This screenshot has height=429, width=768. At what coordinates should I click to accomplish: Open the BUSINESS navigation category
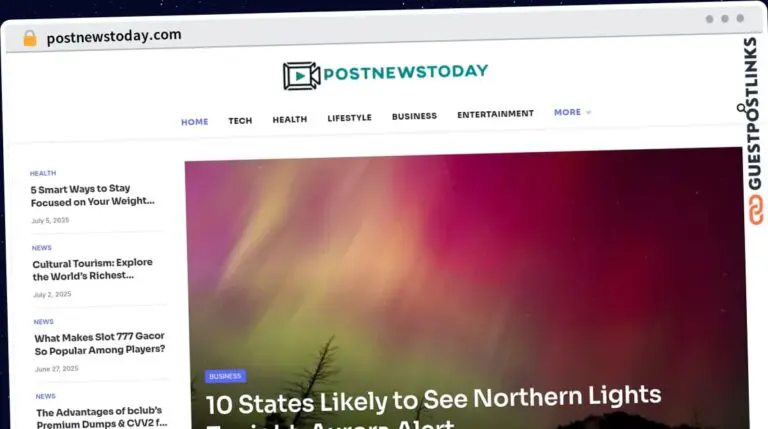[x=414, y=116]
